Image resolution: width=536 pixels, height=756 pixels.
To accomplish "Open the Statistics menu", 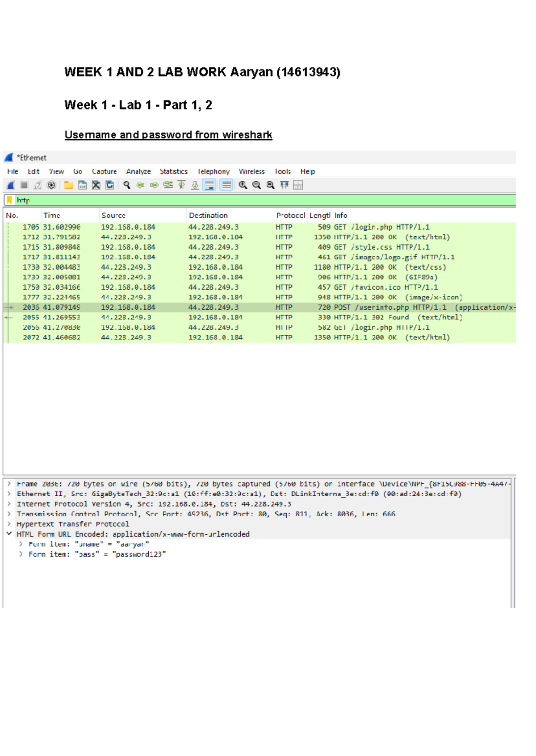I will pos(174,171).
